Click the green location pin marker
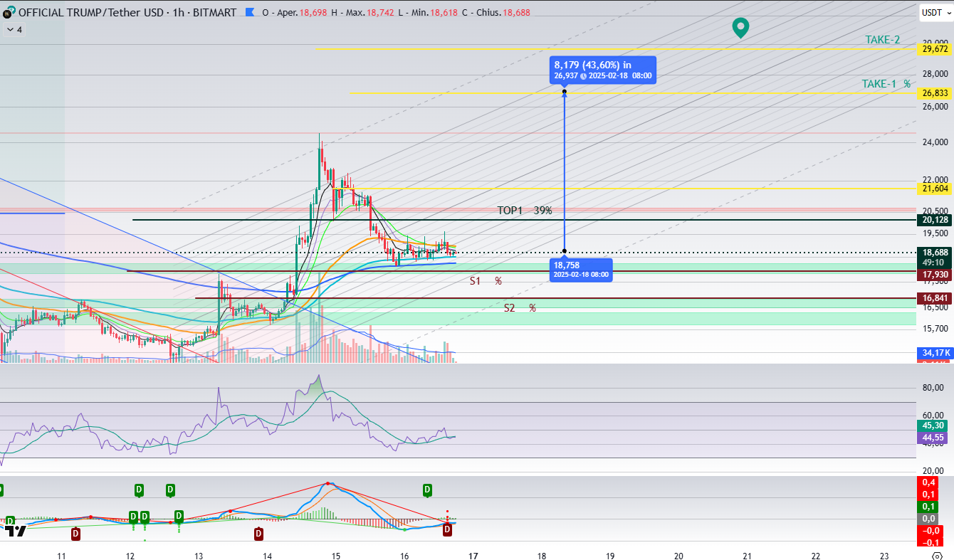 740,28
